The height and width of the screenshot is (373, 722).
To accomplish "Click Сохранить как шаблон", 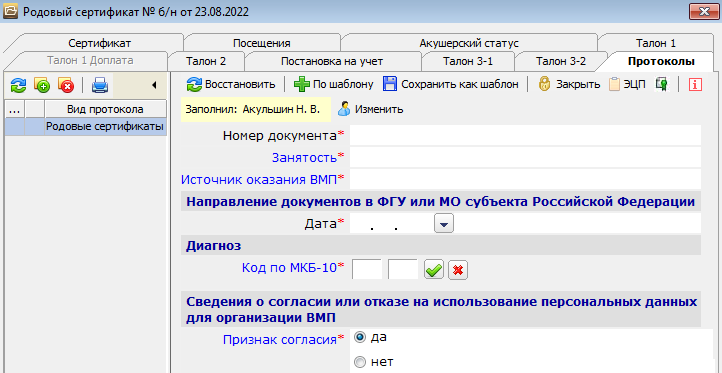I will (451, 84).
